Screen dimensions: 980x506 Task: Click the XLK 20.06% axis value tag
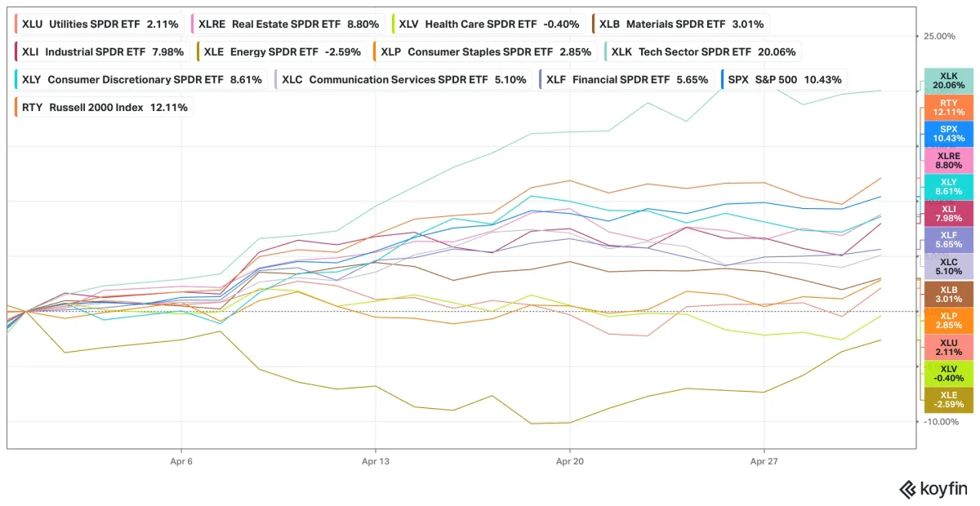[x=948, y=80]
